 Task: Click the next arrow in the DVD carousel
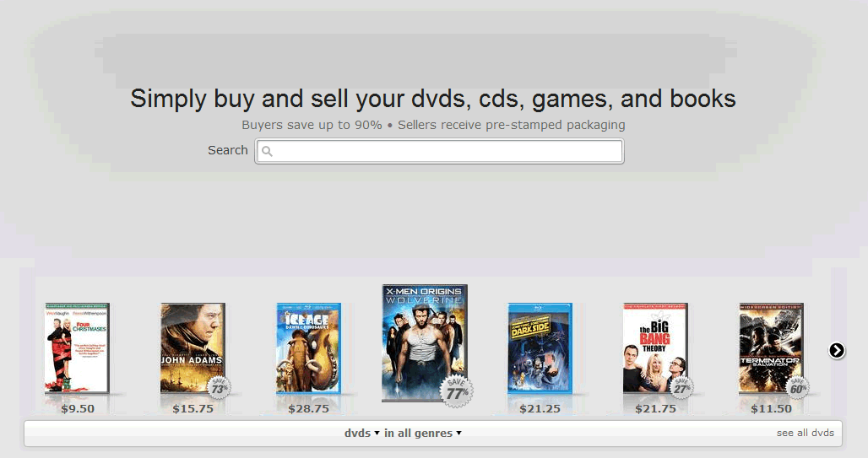pyautogui.click(x=837, y=350)
